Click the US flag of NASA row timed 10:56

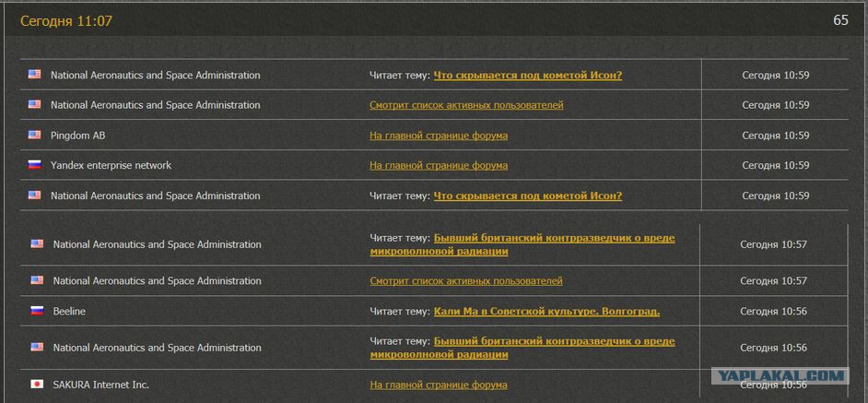37,347
